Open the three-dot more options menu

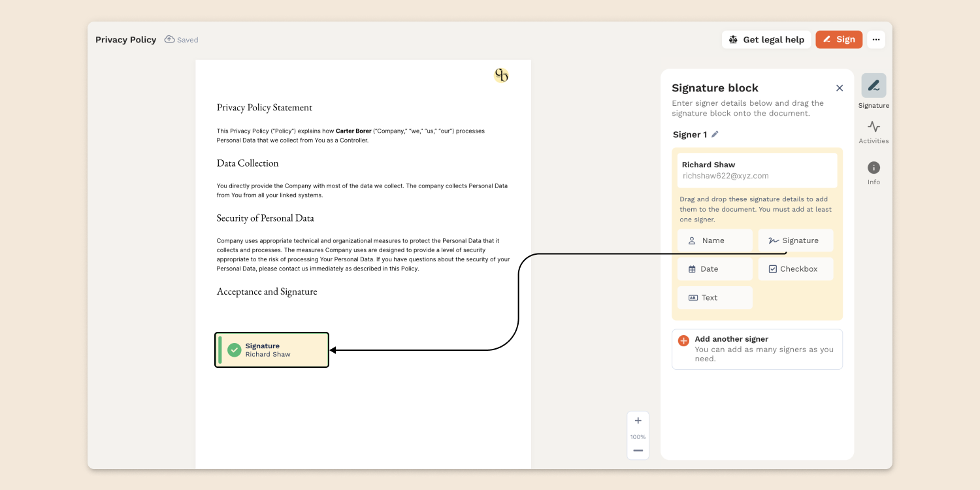[876, 40]
